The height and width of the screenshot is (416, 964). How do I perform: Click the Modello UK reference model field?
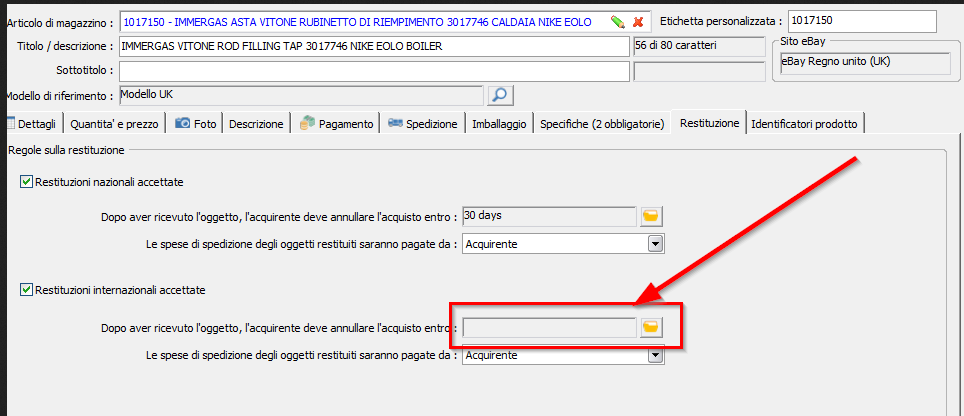[x=301, y=95]
